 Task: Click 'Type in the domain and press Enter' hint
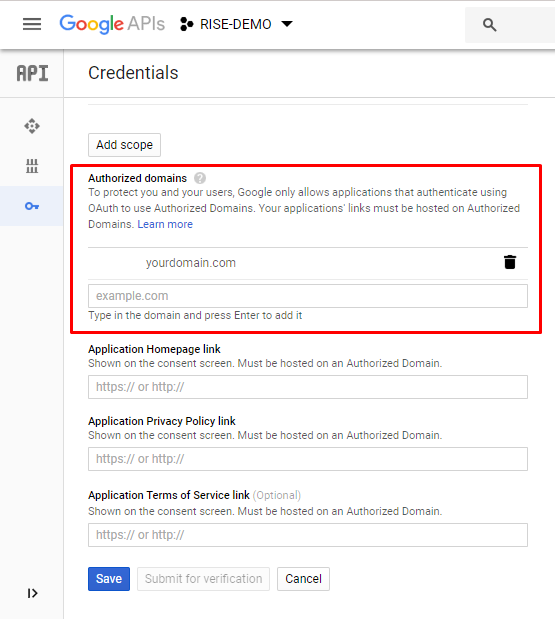coord(195,315)
